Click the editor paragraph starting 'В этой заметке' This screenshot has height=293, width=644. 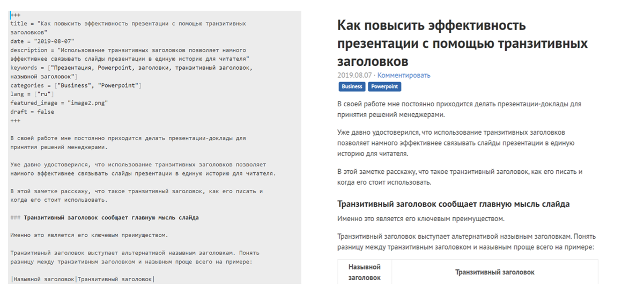[x=137, y=195]
